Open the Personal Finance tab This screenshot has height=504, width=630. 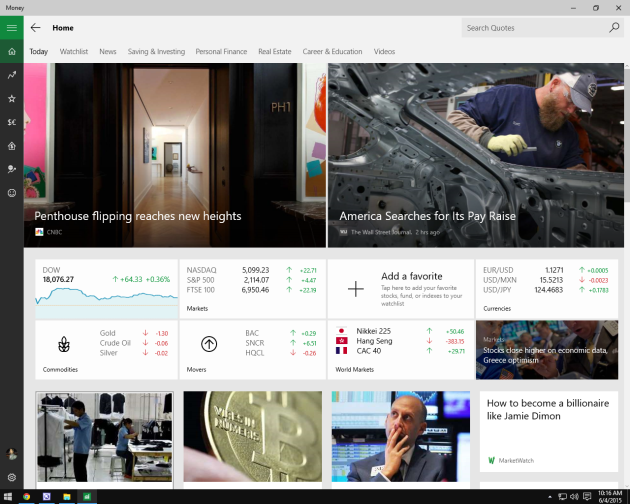pyautogui.click(x=221, y=51)
